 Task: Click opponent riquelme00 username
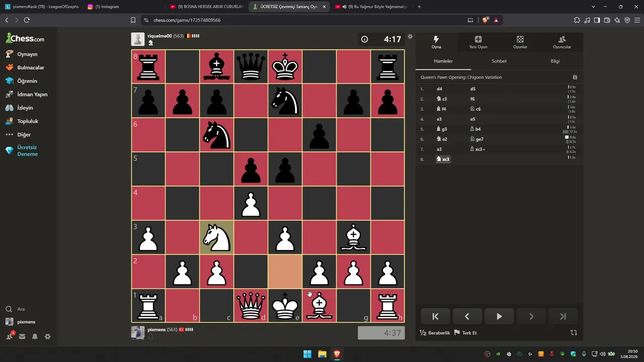tap(159, 36)
